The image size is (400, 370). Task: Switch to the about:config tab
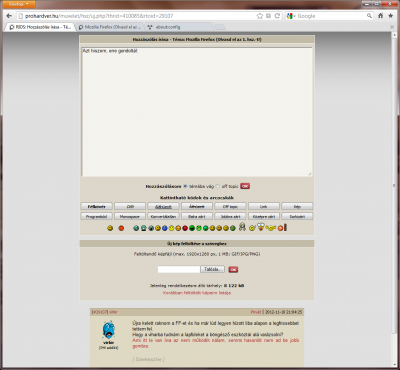click(x=178, y=27)
